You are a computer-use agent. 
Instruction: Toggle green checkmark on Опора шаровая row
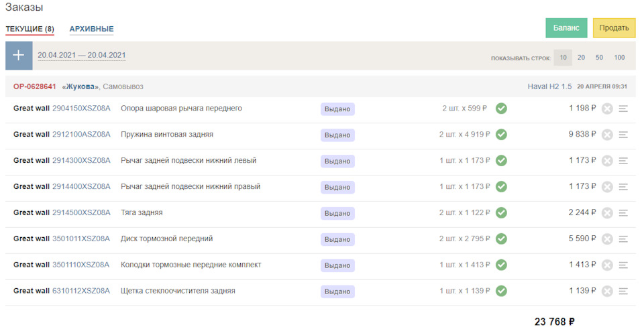tap(501, 109)
